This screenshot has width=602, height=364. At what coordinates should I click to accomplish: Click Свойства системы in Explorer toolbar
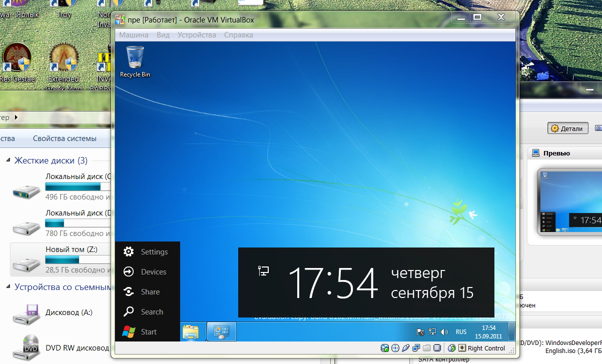[65, 138]
